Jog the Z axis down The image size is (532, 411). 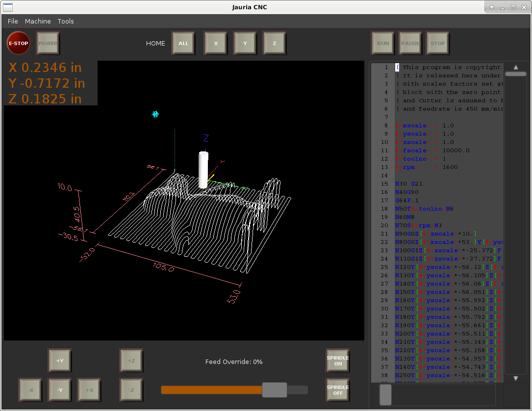click(x=131, y=390)
